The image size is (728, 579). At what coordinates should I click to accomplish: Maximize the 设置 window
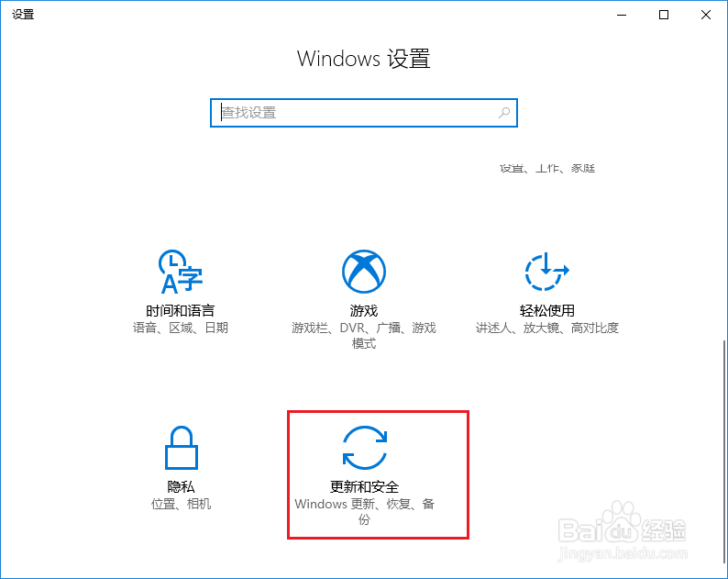tap(664, 15)
